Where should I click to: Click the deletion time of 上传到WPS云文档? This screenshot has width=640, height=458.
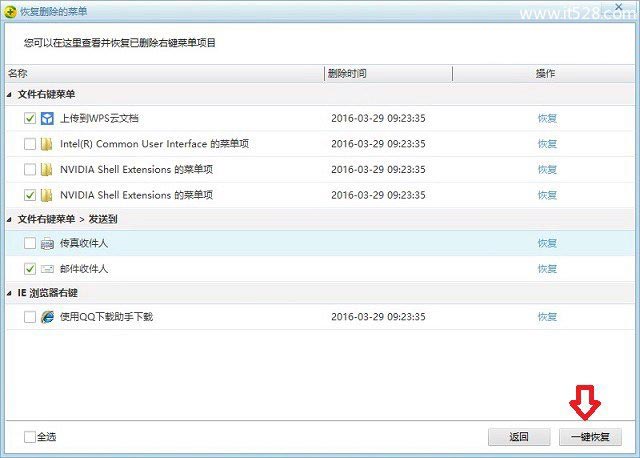point(378,118)
